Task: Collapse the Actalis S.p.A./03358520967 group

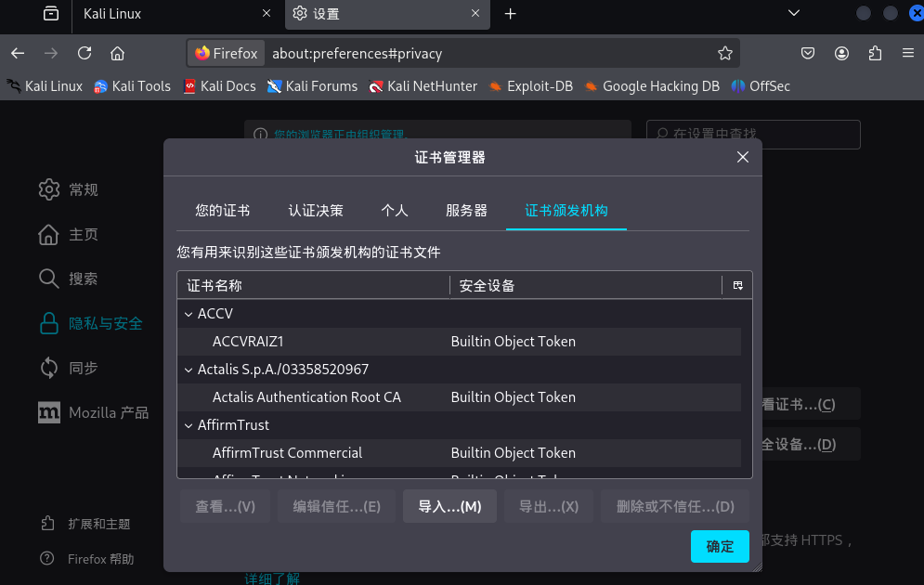Action: pos(189,370)
